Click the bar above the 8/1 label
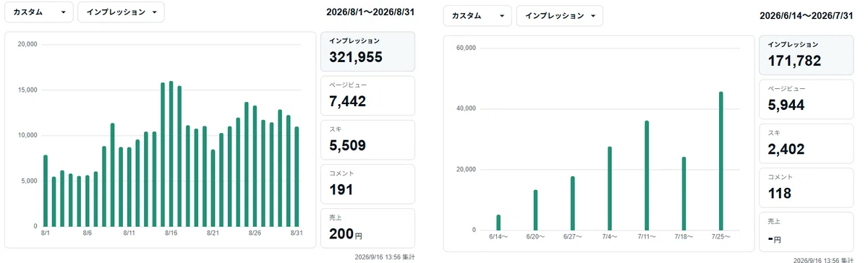Viewport: 868px width, 263px height. pos(46,191)
